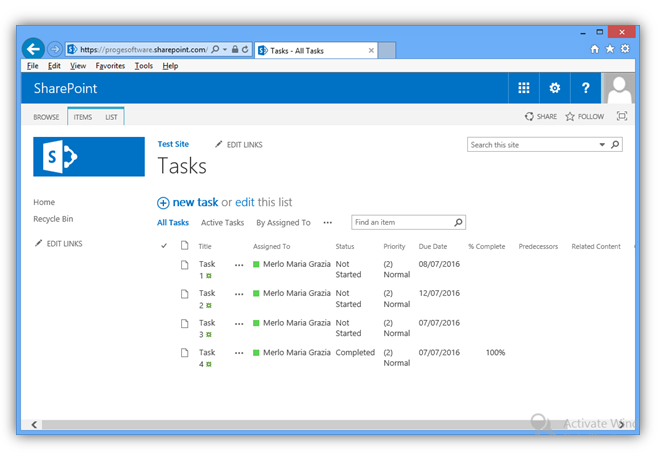Open the ellipsis menu for Task 4
Image resolution: width=657 pixels, height=455 pixels.
pyautogui.click(x=239, y=353)
